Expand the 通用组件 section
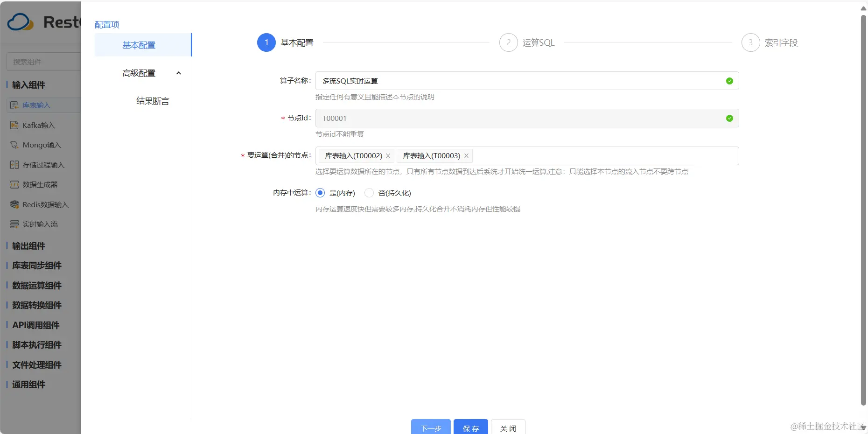868x434 pixels. pos(28,385)
